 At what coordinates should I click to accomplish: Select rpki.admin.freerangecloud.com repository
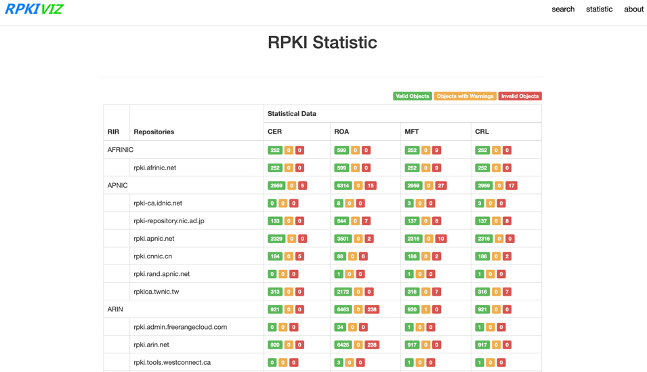click(x=180, y=327)
